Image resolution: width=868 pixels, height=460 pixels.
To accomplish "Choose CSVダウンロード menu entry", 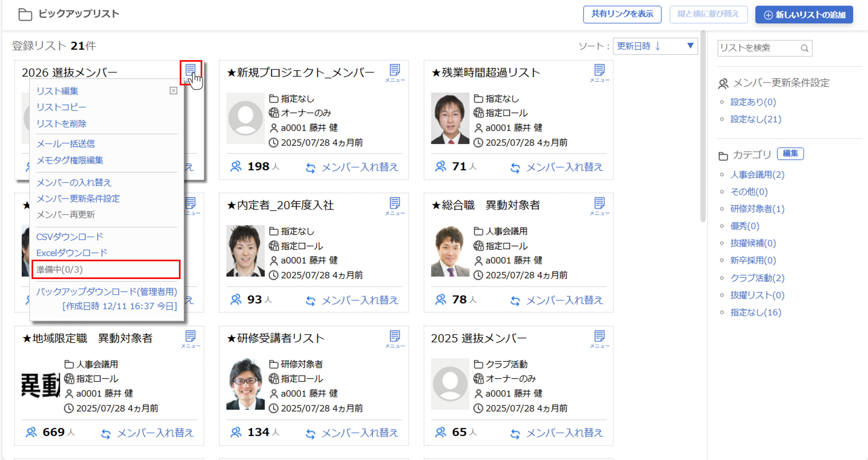I will (x=69, y=237).
